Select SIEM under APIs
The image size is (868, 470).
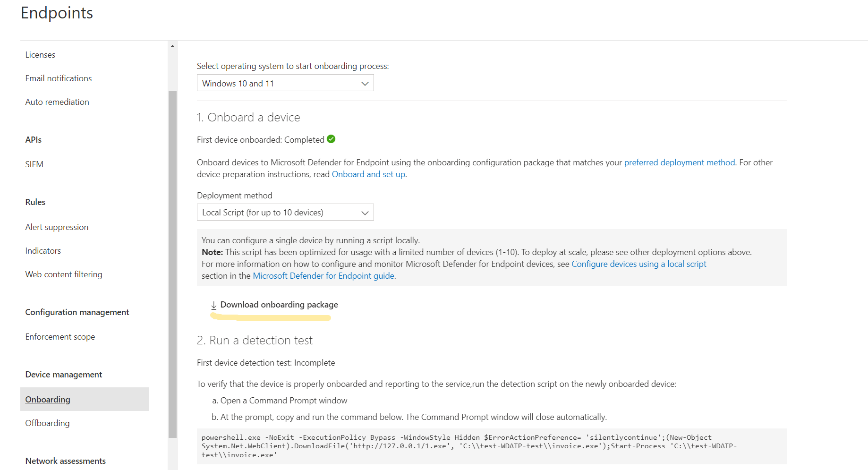pyautogui.click(x=34, y=164)
